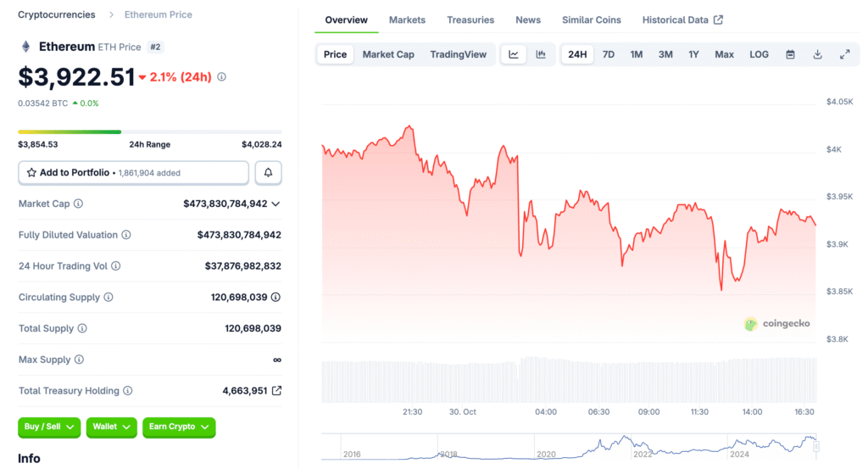868x469 pixels.
Task: Expand chart to fullscreen
Action: point(844,54)
